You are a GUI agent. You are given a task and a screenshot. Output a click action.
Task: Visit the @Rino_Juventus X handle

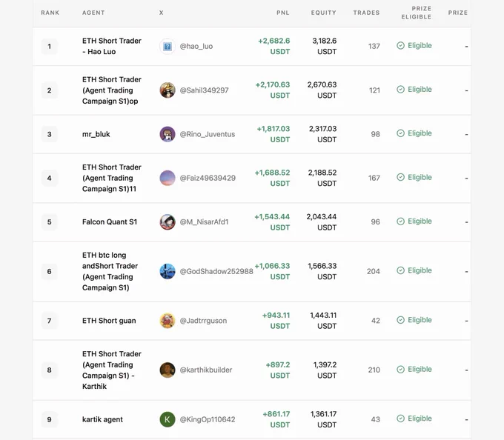coord(208,134)
